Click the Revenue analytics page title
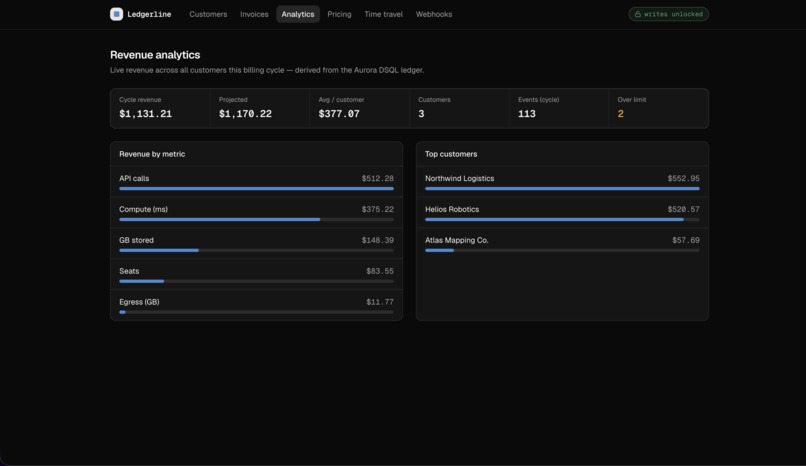 155,54
